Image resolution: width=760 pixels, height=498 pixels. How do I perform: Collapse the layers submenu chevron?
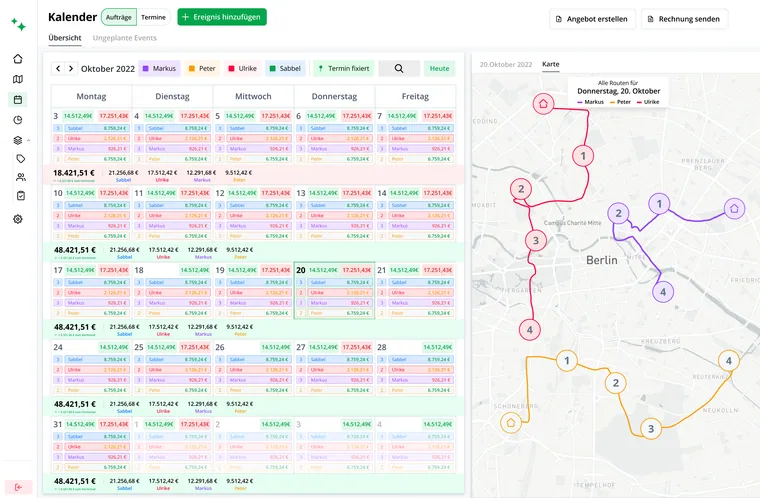click(29, 140)
